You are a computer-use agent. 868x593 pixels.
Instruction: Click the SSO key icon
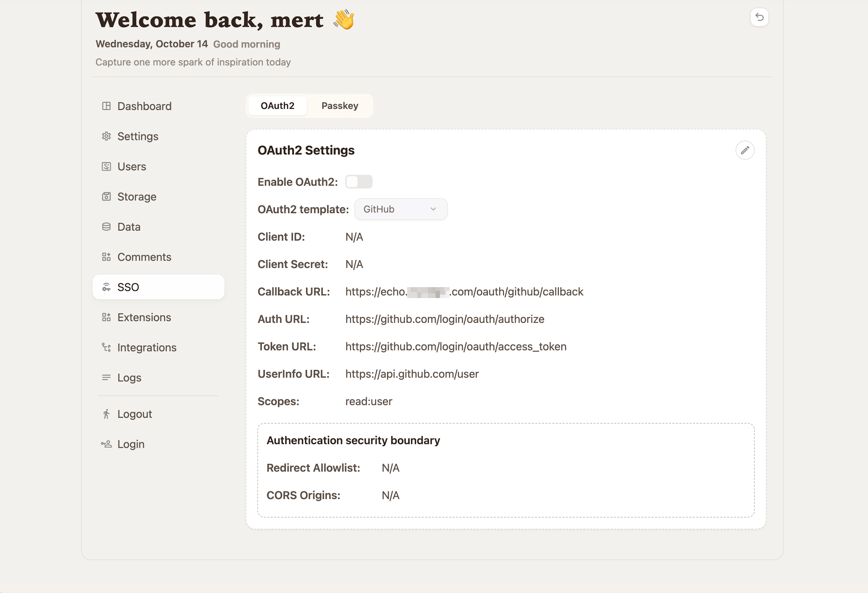click(106, 287)
